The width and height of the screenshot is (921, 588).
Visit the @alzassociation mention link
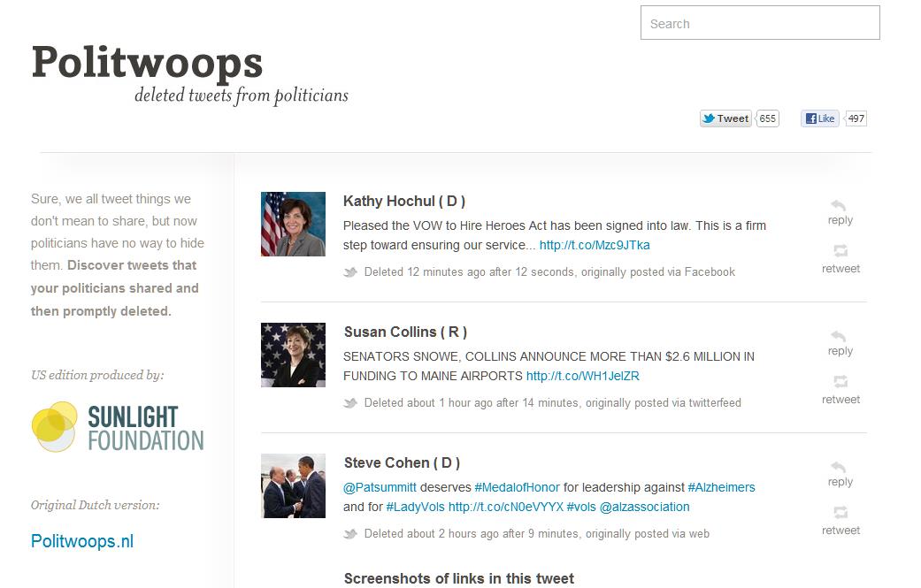(x=644, y=507)
